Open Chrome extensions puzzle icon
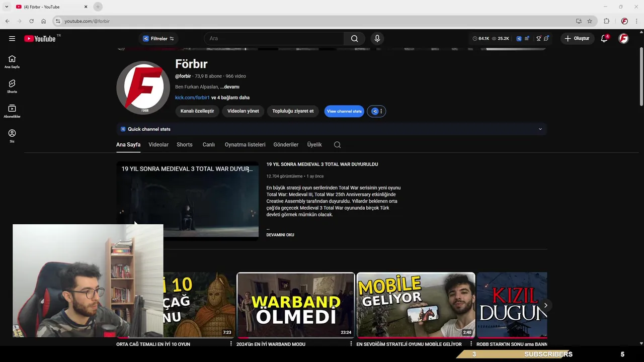Viewport: 644px width, 362px height. (x=606, y=21)
